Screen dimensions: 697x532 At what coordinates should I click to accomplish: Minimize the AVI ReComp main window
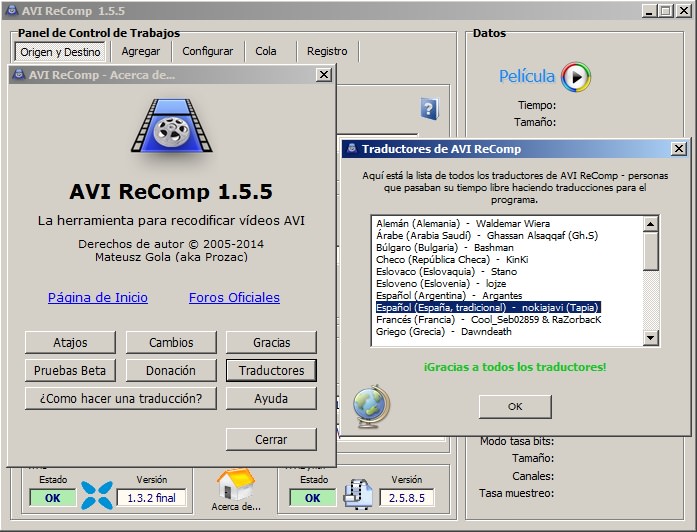coord(649,11)
